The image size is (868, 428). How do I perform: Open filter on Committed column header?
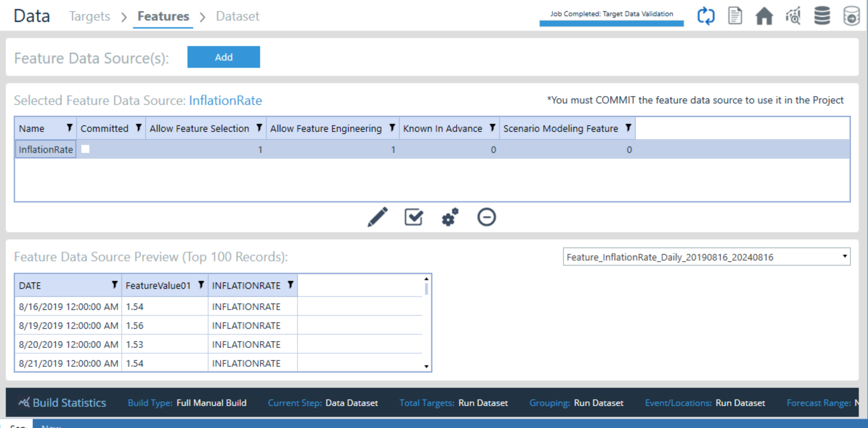coord(139,128)
